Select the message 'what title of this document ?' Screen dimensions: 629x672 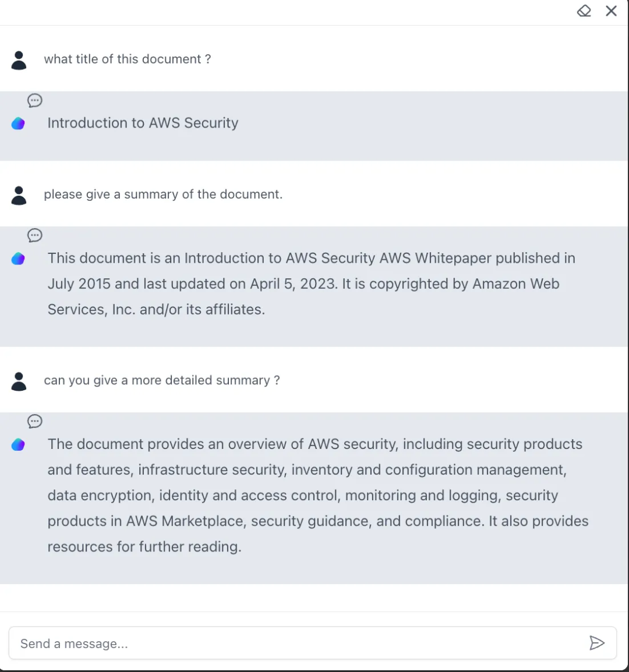128,59
